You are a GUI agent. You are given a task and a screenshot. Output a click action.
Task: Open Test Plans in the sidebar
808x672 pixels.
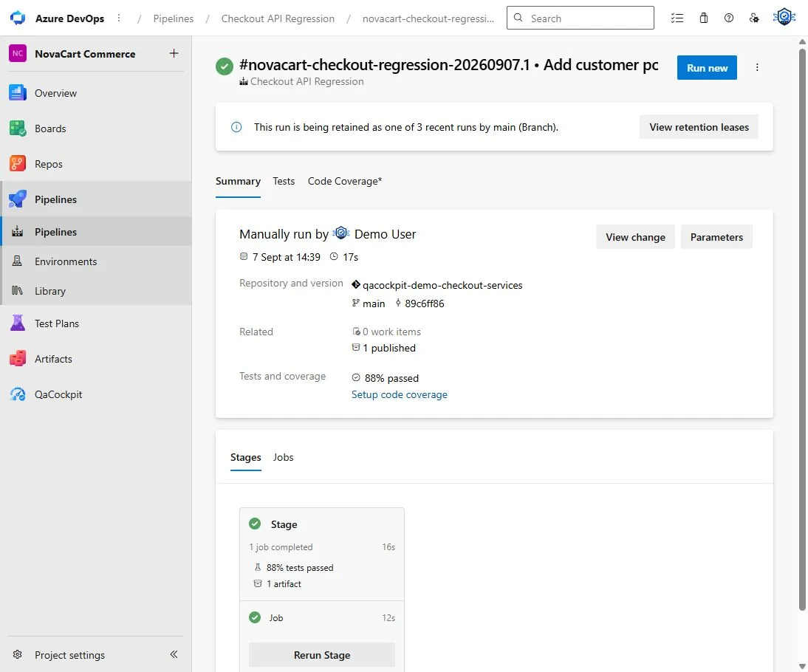tap(96, 323)
